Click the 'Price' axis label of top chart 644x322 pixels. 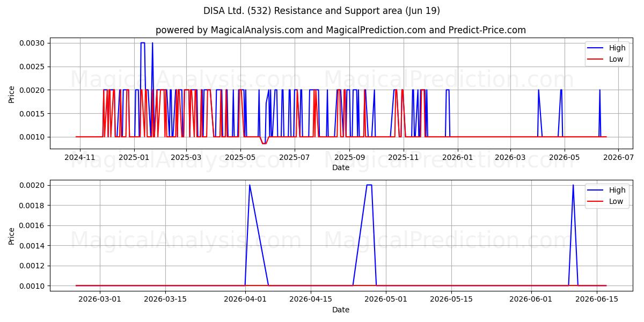coord(12,94)
